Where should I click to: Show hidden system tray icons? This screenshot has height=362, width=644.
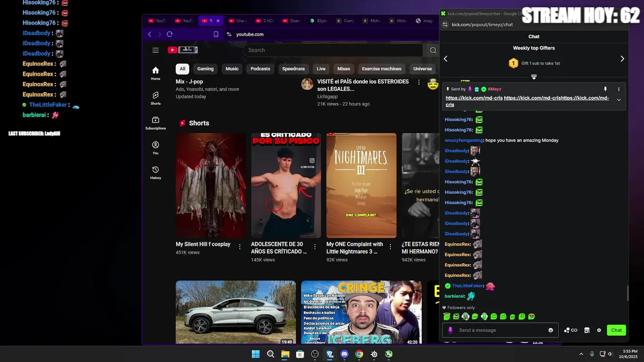581,354
